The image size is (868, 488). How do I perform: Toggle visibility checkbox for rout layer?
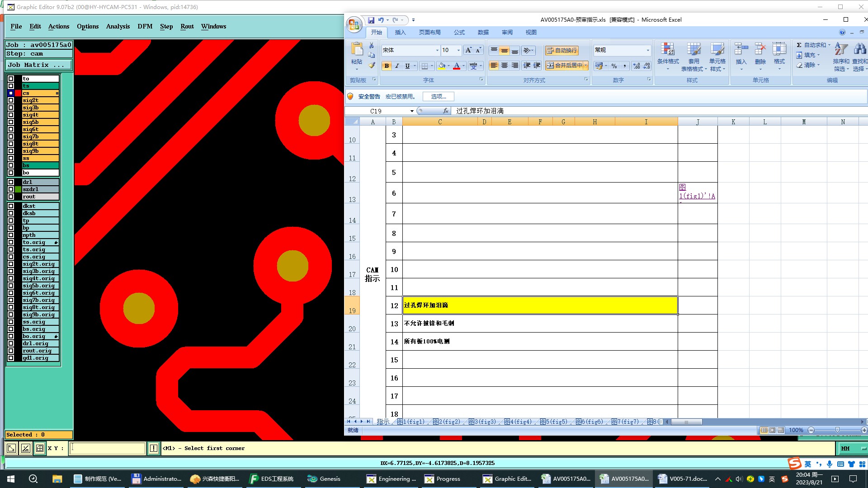click(x=11, y=197)
